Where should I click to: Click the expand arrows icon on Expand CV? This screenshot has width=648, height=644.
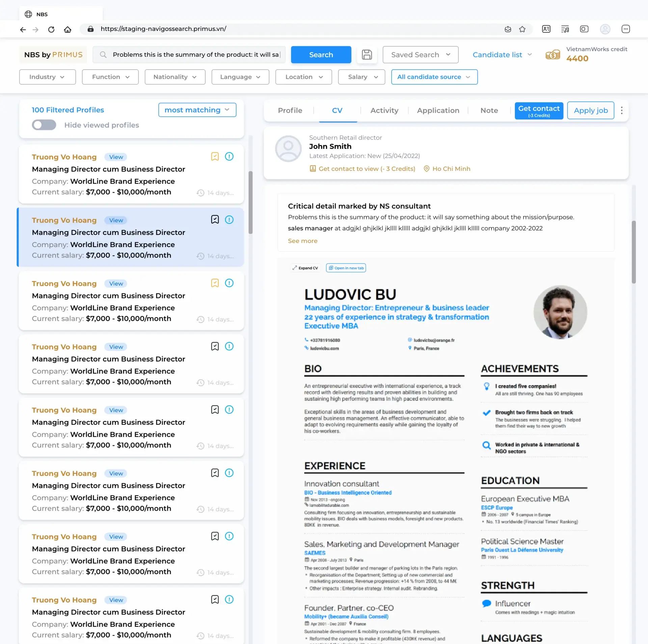(295, 268)
